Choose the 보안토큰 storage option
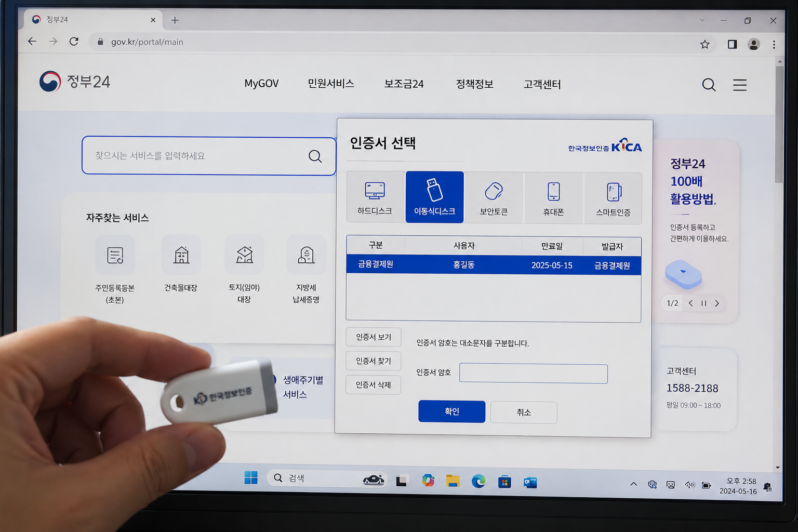The width and height of the screenshot is (798, 532). [x=494, y=198]
